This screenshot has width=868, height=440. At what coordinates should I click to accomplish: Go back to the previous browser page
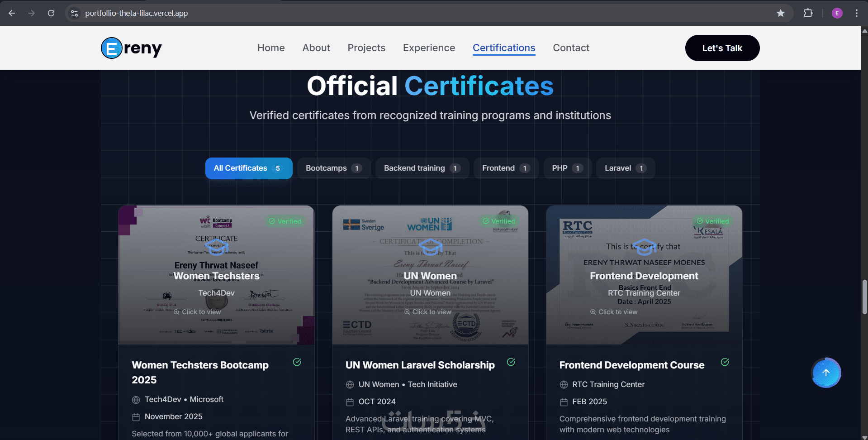tap(12, 13)
